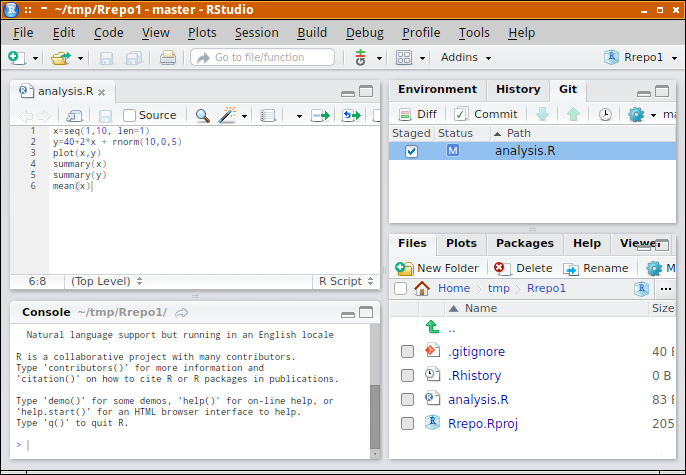Open the panes layout dropdown arrow
The width and height of the screenshot is (686, 475).
tap(422, 58)
